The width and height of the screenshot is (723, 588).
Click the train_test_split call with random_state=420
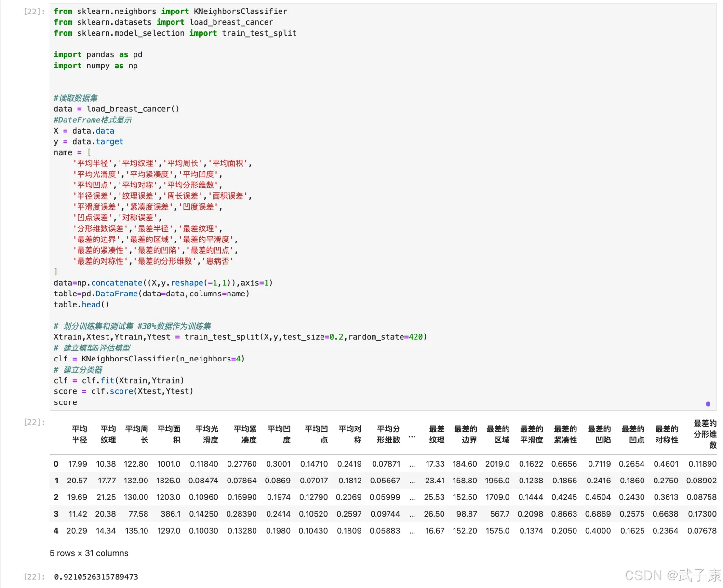coord(241,337)
